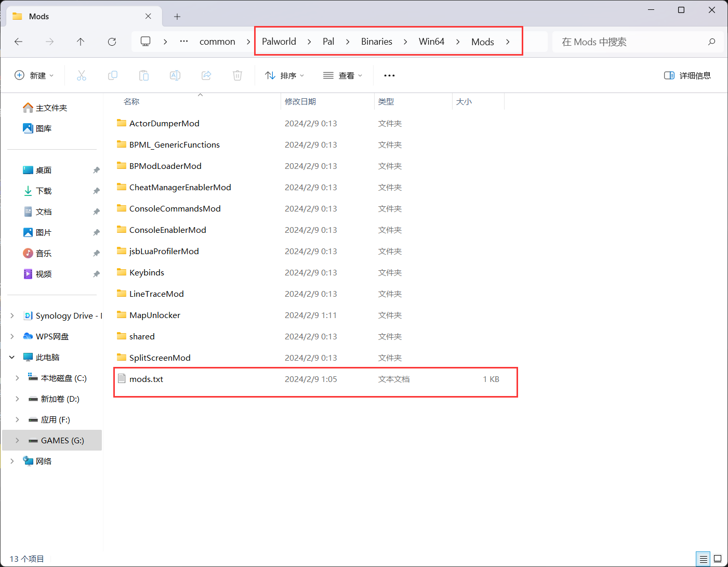Image resolution: width=728 pixels, height=567 pixels.
Task: Click the pin icon next to 音乐
Action: (96, 253)
